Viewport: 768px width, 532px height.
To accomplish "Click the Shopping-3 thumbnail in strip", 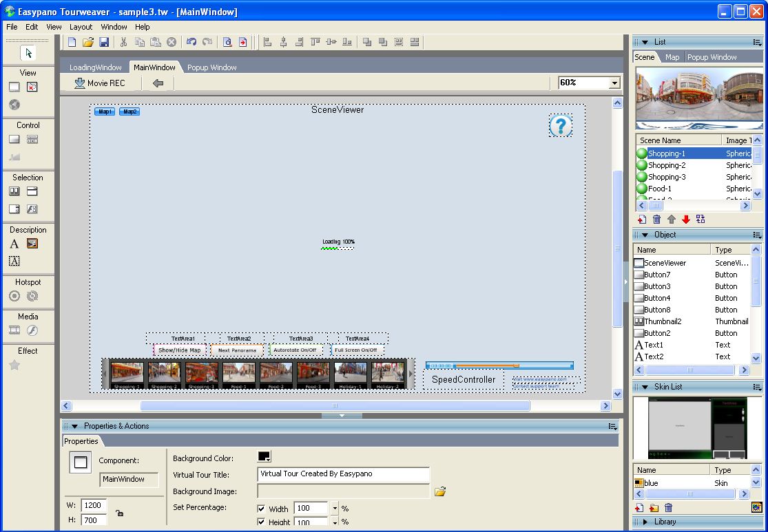I will (201, 373).
